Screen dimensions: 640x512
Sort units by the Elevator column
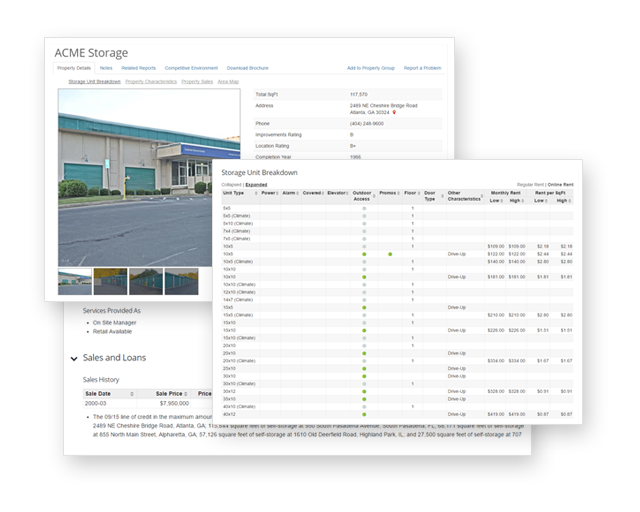pyautogui.click(x=337, y=192)
